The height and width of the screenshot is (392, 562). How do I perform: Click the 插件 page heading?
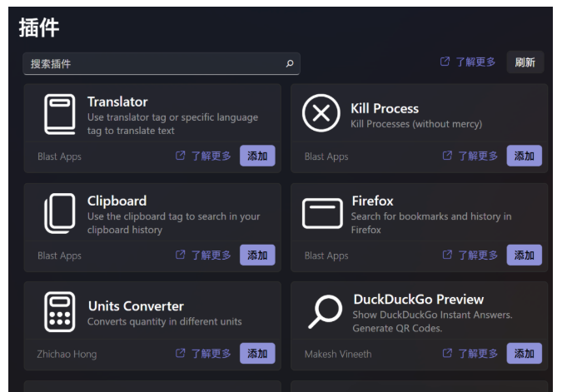[39, 27]
